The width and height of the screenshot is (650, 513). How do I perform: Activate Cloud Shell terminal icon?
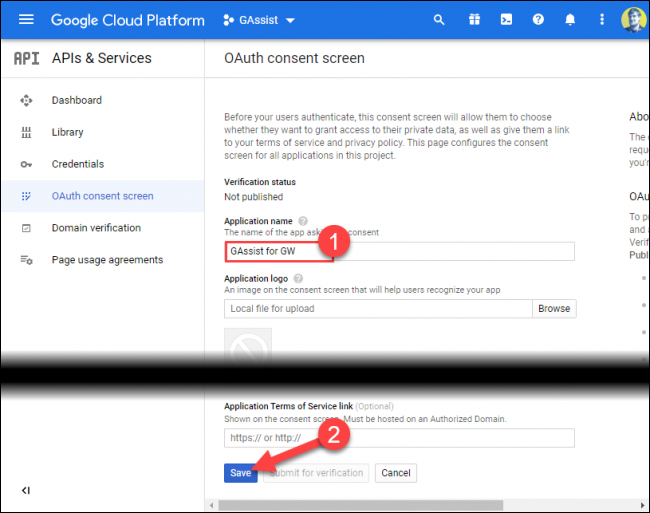(x=506, y=20)
